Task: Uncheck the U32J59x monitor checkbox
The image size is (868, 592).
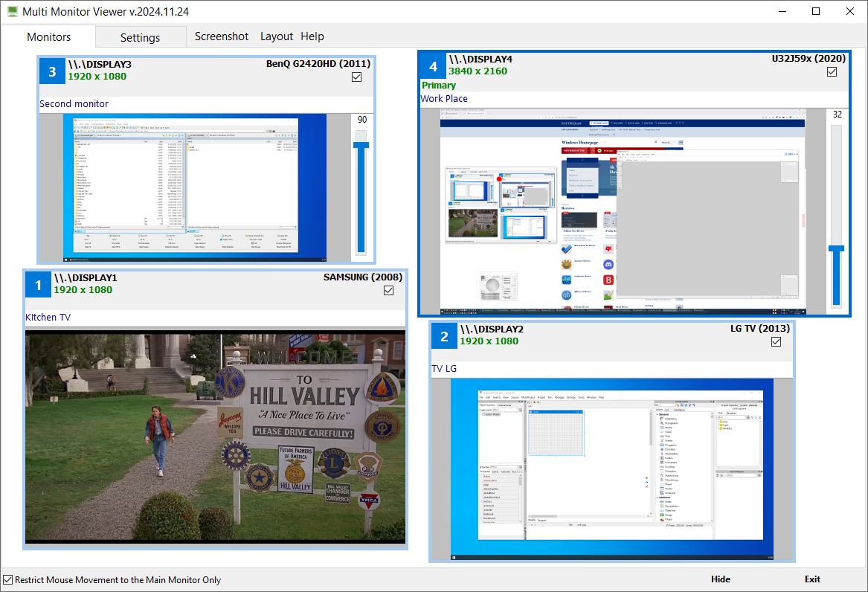Action: (832, 72)
